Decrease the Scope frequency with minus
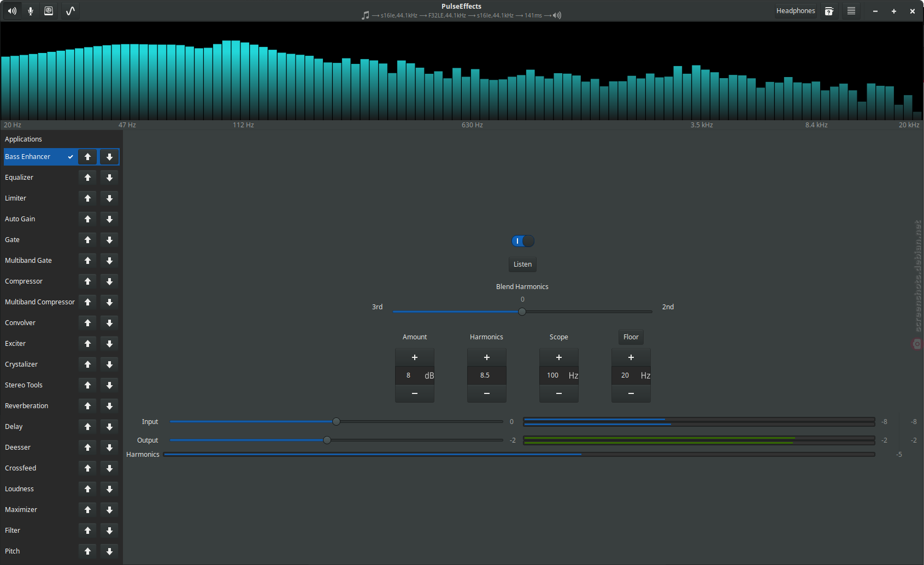Image resolution: width=924 pixels, height=565 pixels. [559, 393]
